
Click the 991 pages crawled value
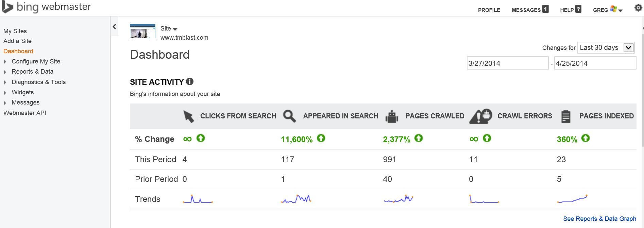389,159
